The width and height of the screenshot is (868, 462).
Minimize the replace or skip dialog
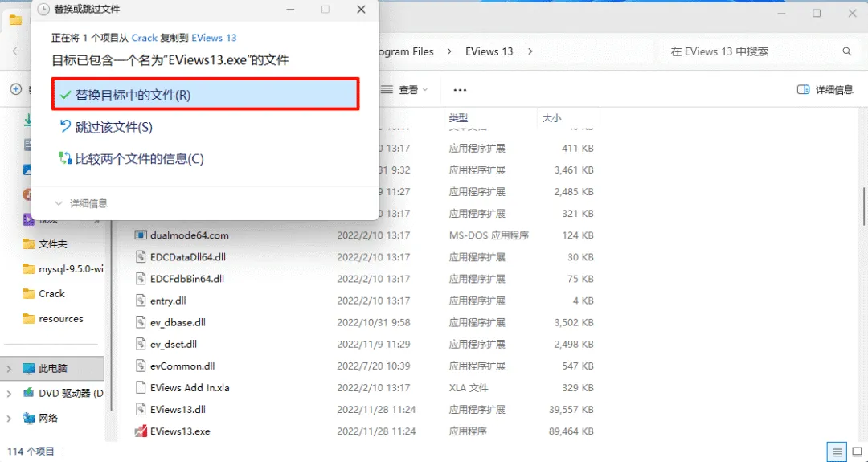[290, 10]
